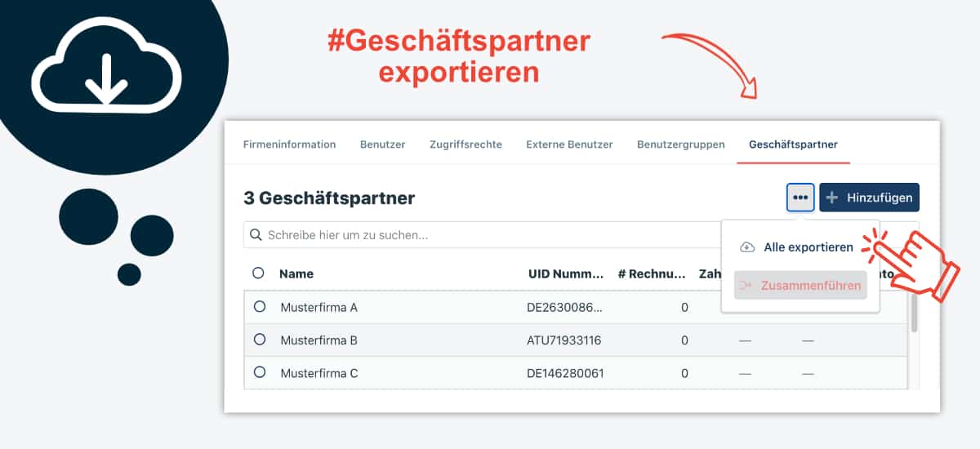Click the Hinzufügen button
Viewport: 980px width, 449px height.
point(870,198)
